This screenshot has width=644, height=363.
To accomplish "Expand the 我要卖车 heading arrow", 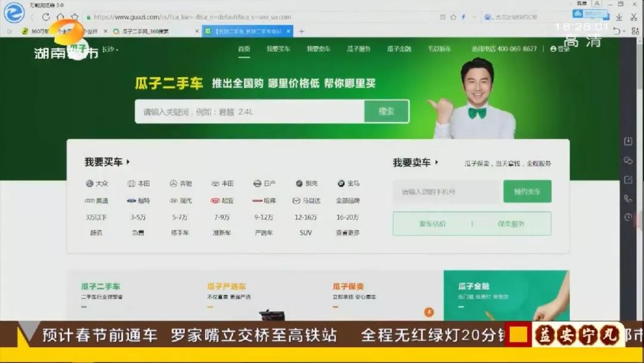I will pos(436,162).
